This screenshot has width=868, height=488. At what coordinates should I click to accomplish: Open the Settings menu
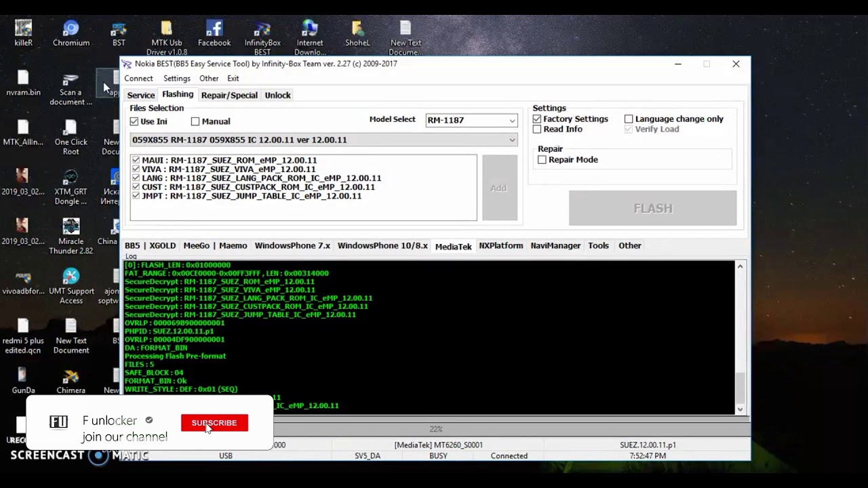(x=177, y=78)
